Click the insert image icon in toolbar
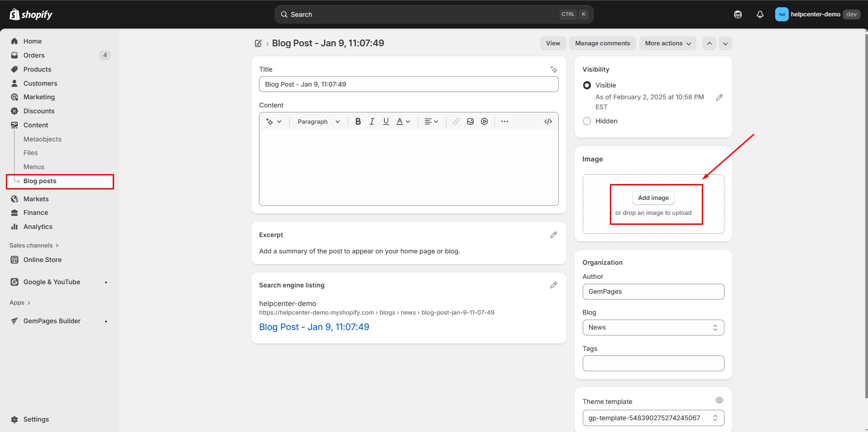Viewport: 868px width, 432px height. pyautogui.click(x=470, y=121)
